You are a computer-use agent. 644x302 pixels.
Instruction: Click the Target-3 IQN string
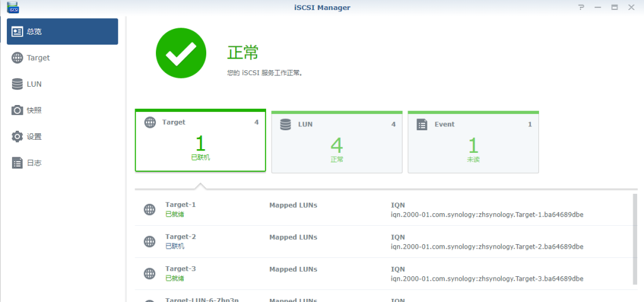click(x=487, y=279)
